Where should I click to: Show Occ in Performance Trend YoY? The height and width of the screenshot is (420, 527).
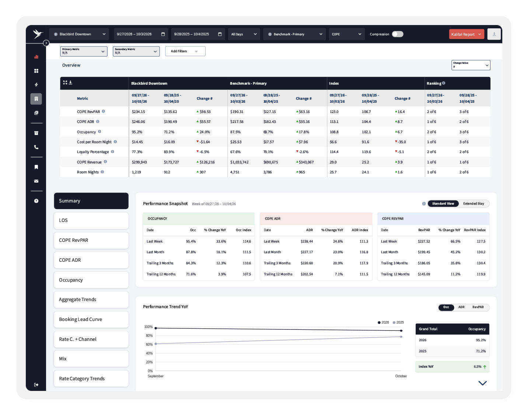[446, 307]
